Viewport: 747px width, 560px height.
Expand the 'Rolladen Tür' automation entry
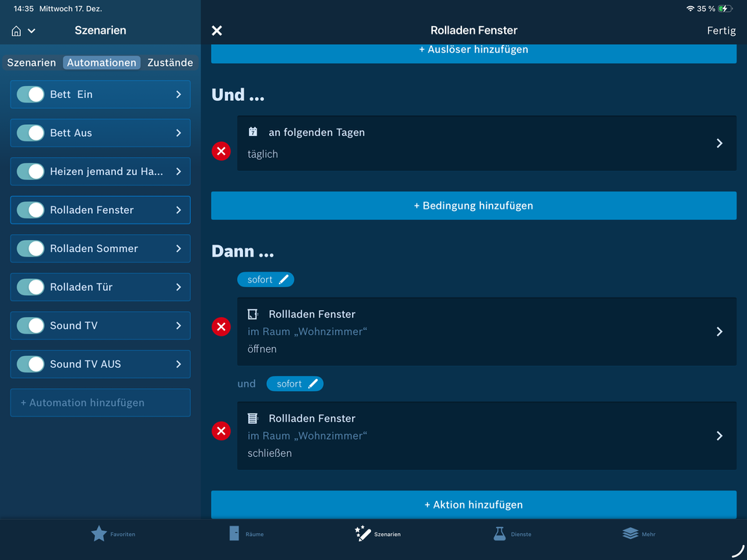(178, 287)
